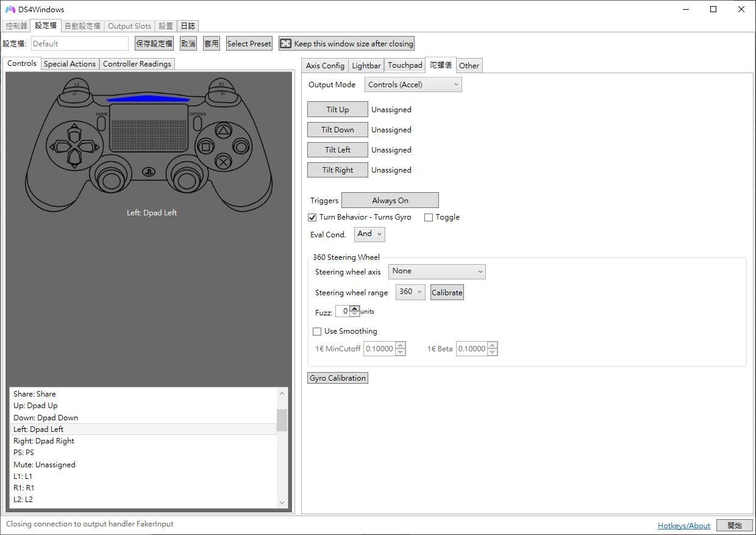This screenshot has height=535, width=756.
Task: Select the Share: Share list row
Action: (144, 394)
